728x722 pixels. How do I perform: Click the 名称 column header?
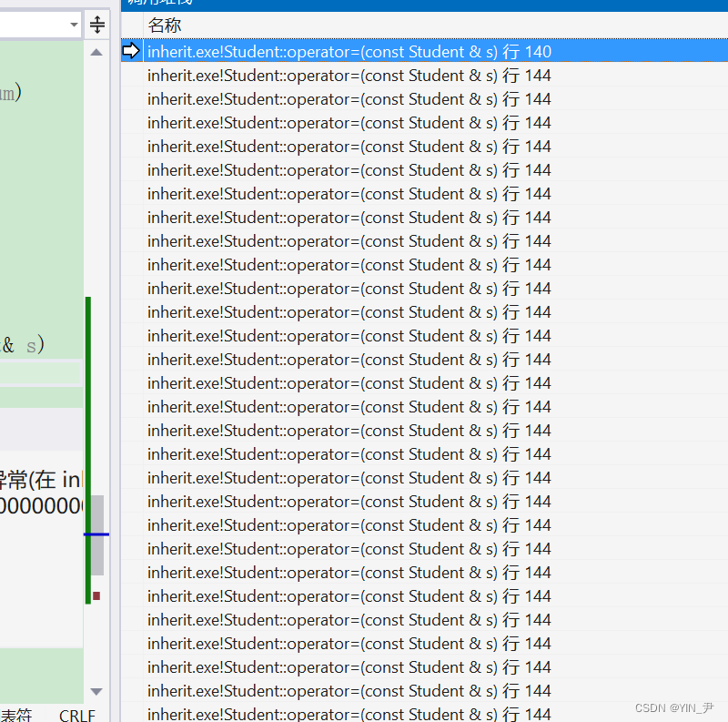(165, 25)
